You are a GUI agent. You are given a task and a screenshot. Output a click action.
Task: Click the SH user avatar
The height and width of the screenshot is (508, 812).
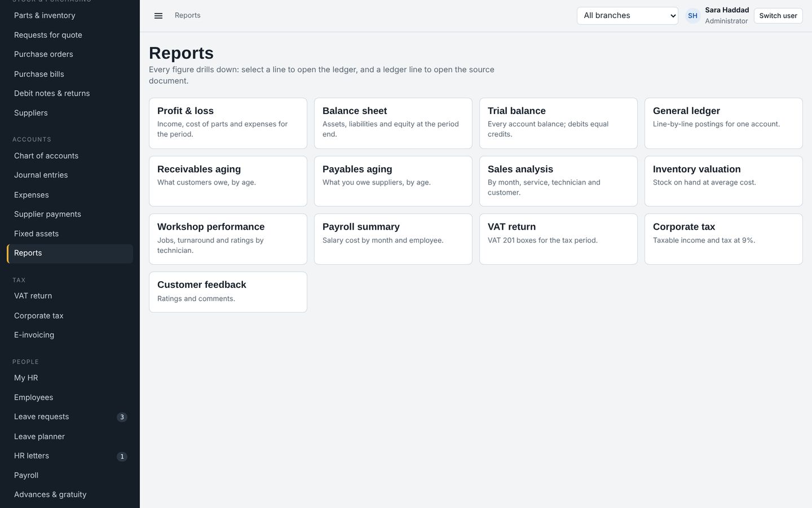(x=692, y=16)
